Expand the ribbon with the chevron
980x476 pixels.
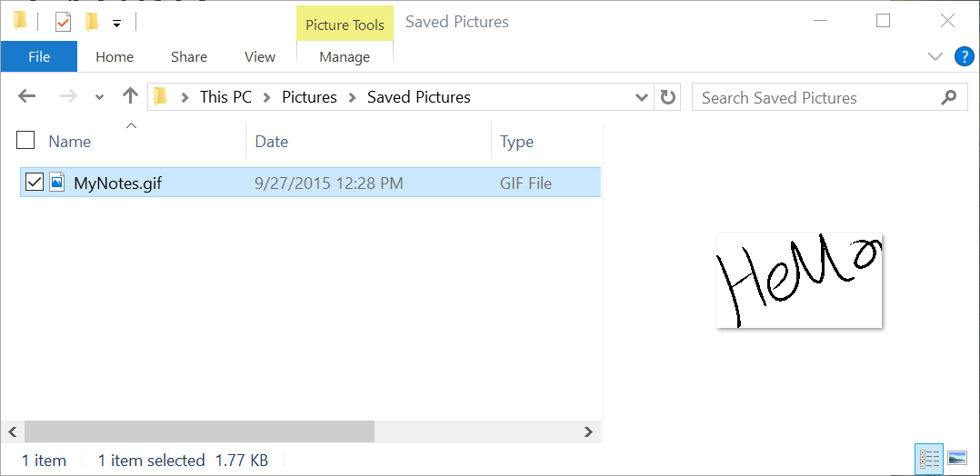pyautogui.click(x=935, y=57)
